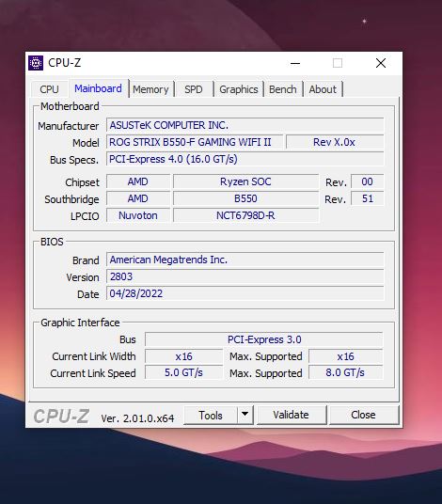Click bus specs PCI-Express 4.0 (16.0 GT/s)

pyautogui.click(x=245, y=159)
